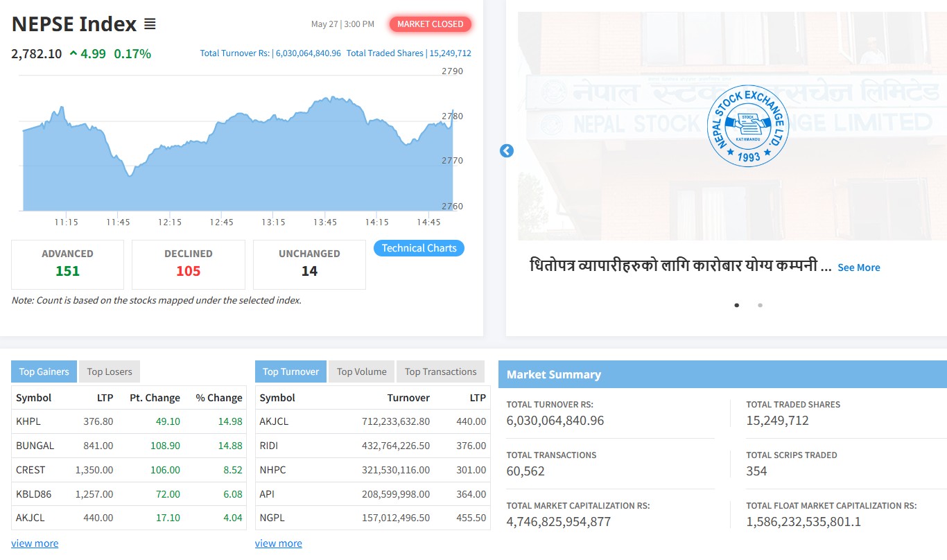Image resolution: width=947 pixels, height=560 pixels.
Task: Click the Turnover column header
Action: pyautogui.click(x=408, y=398)
